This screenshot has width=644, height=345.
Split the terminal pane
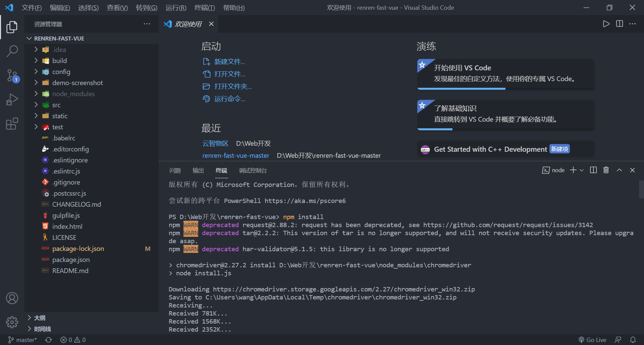pos(593,170)
